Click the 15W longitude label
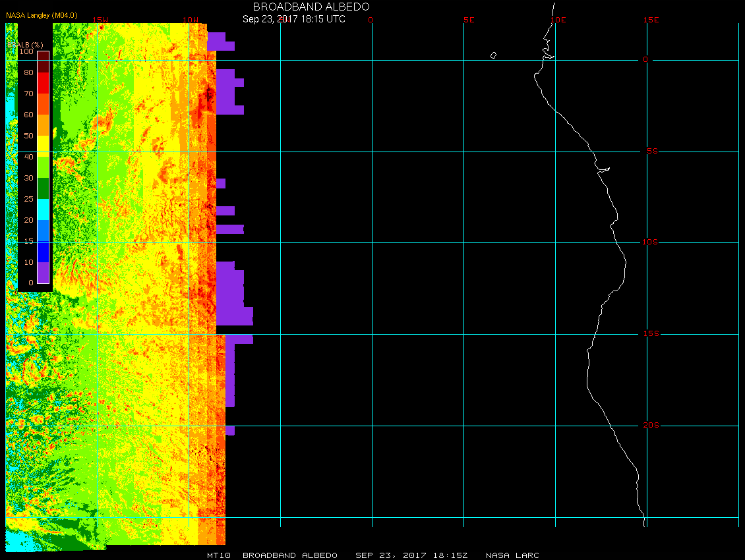 [100, 20]
